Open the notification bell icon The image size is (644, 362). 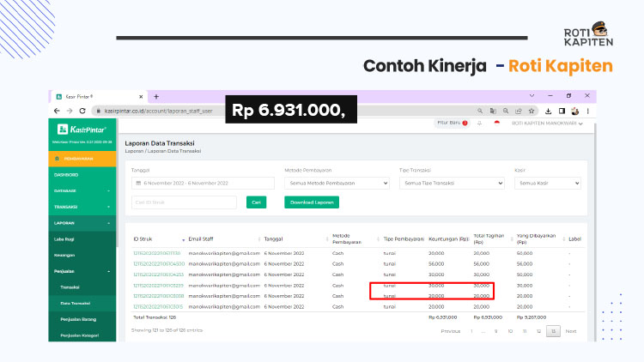coord(479,124)
